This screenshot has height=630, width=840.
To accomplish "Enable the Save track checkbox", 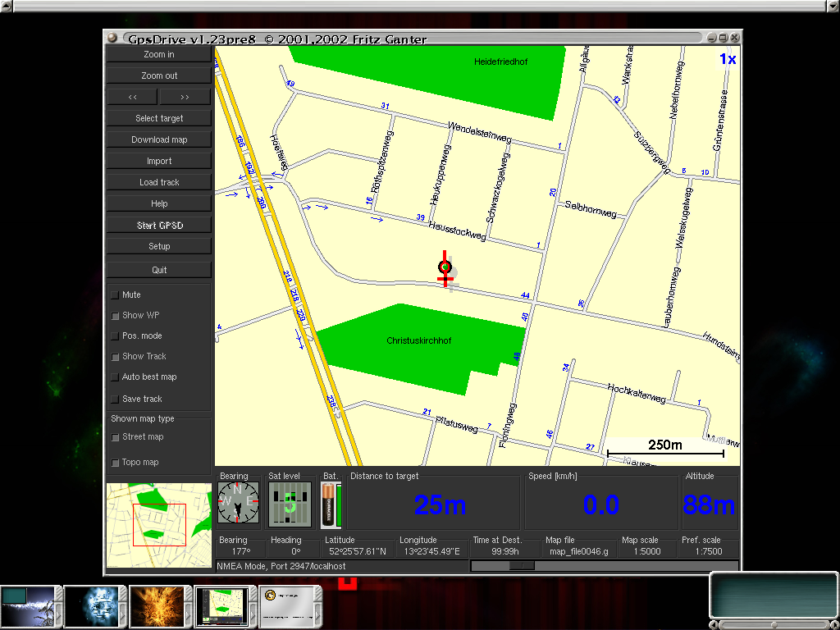I will 115,399.
